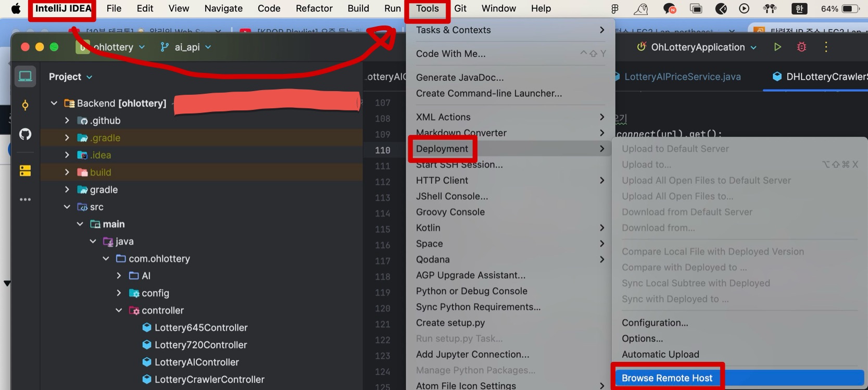The height and width of the screenshot is (390, 868).
Task: Show more tool windows (three dots)
Action: [x=25, y=199]
